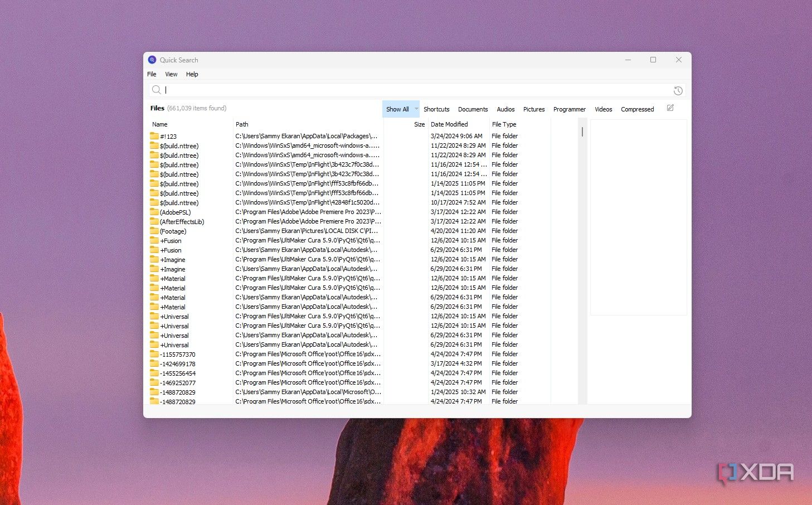812x505 pixels.
Task: Select the (Footage) folder icon
Action: tap(154, 231)
